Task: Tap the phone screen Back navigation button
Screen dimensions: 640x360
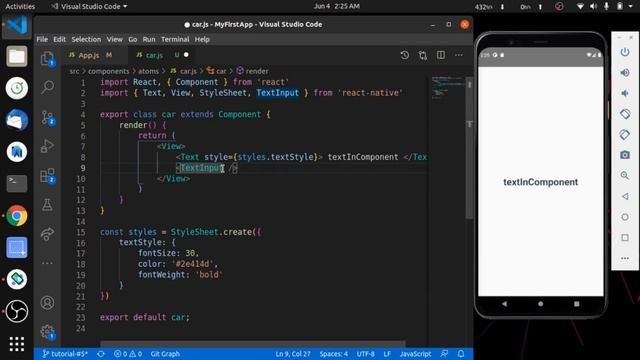Action: point(504,304)
